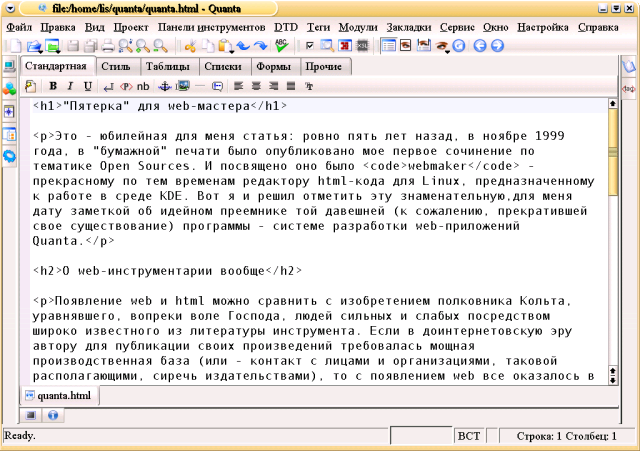This screenshot has width=640, height=451.
Task: Click the Underline formatting icon
Action: point(88,86)
